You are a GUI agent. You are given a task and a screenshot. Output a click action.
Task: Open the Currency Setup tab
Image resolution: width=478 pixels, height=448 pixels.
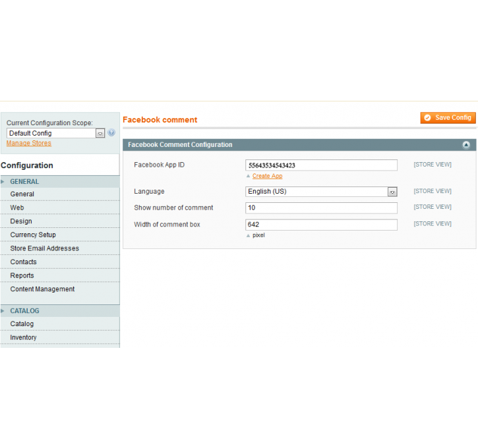(x=60, y=235)
